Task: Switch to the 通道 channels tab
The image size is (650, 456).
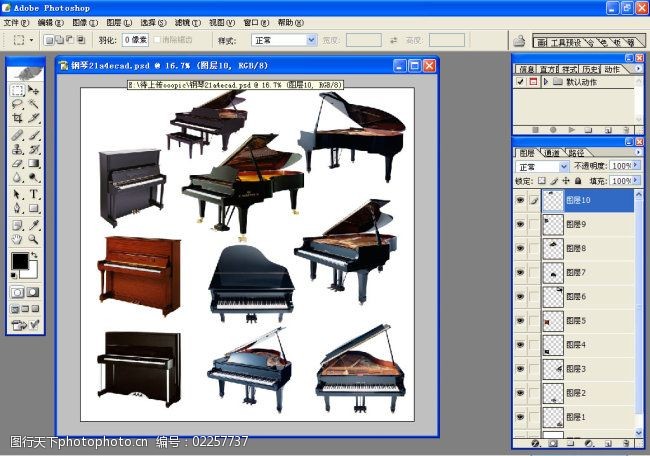Action: pos(551,152)
